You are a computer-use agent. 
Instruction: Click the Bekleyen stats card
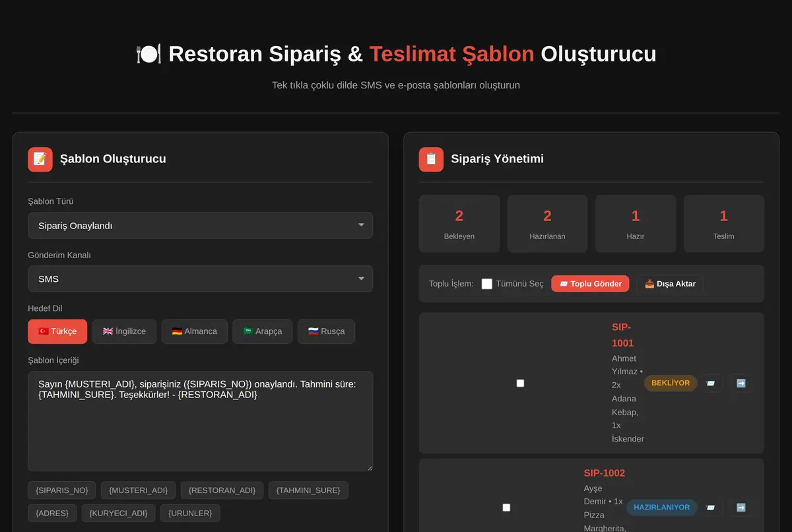[459, 224]
